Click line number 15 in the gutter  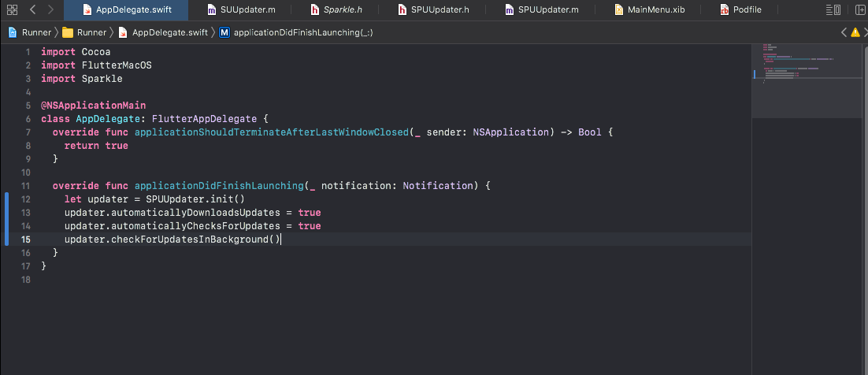pyautogui.click(x=26, y=239)
